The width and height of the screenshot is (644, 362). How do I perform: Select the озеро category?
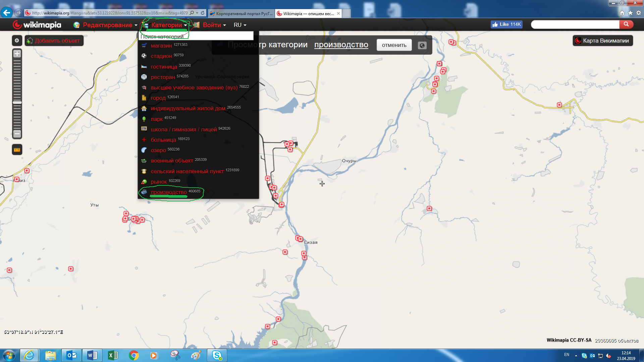click(158, 150)
